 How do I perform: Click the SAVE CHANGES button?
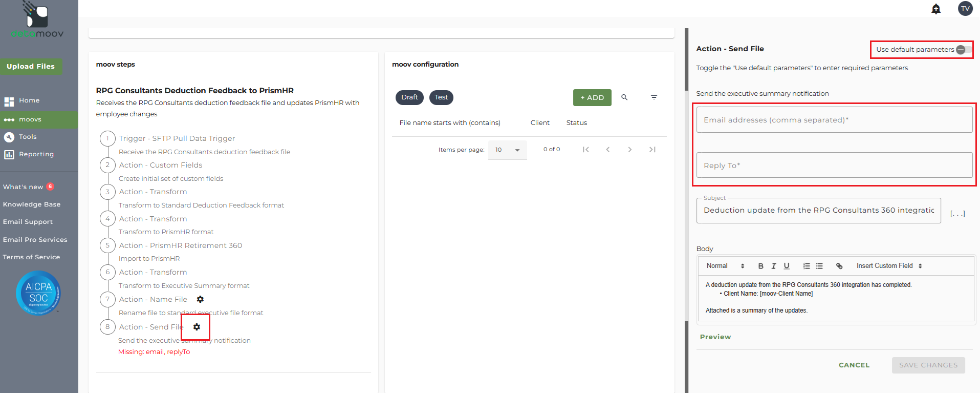click(x=928, y=365)
